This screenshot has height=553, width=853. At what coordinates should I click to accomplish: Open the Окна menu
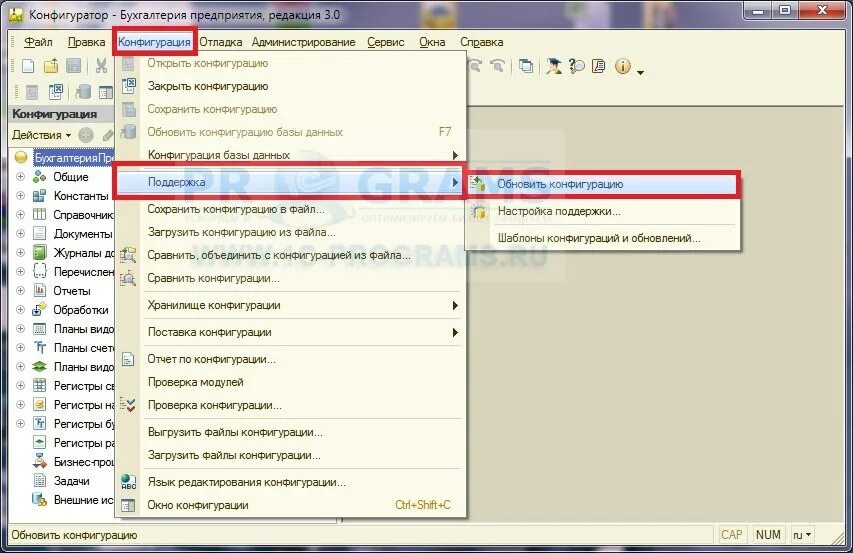pyautogui.click(x=432, y=42)
